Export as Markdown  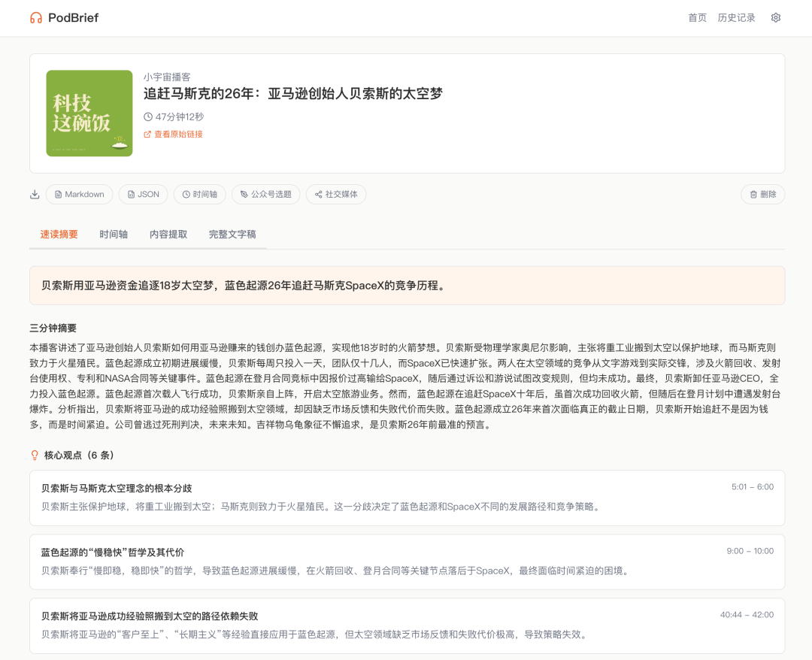tap(79, 194)
